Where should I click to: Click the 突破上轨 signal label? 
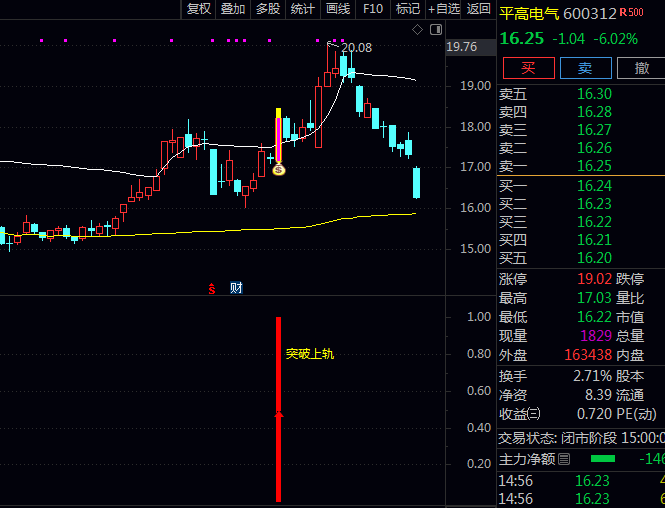pos(310,354)
